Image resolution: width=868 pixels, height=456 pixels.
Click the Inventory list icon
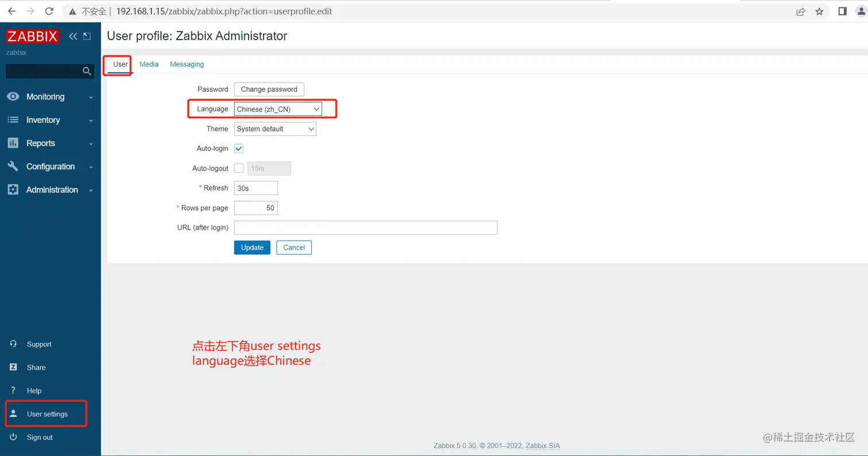coord(13,120)
